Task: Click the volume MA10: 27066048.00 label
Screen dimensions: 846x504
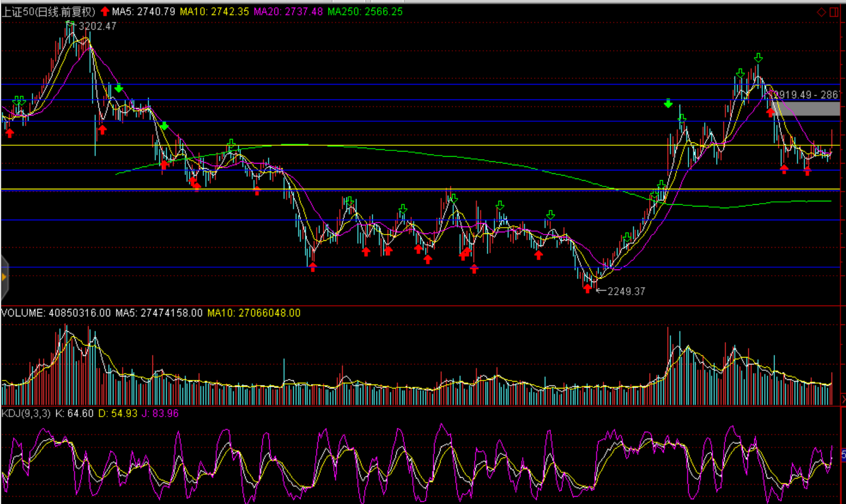Action: coord(254,313)
